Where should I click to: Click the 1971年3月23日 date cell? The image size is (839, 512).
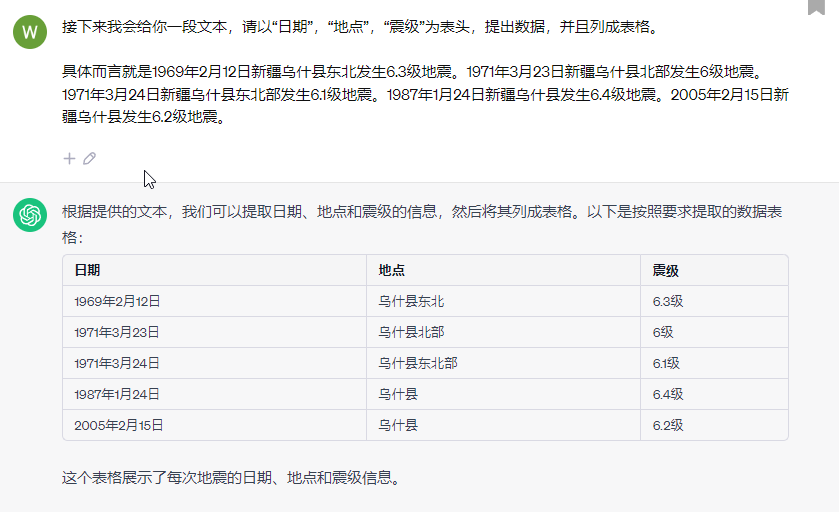point(117,333)
